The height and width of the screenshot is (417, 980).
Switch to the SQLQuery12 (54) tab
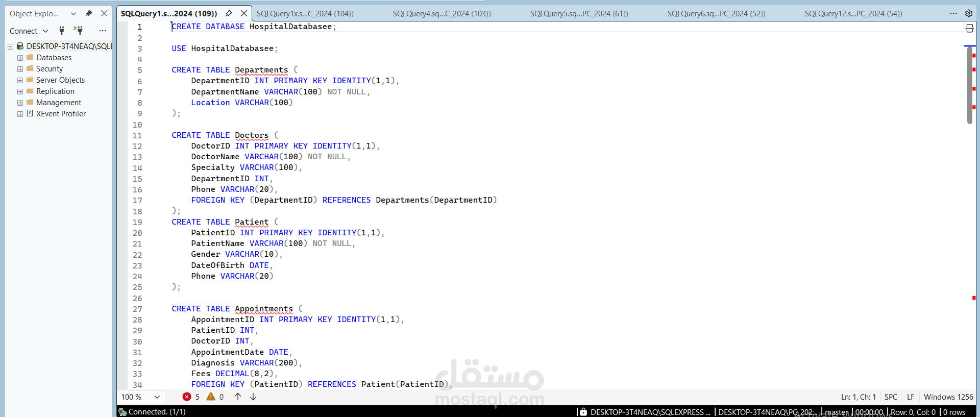[x=853, y=14]
